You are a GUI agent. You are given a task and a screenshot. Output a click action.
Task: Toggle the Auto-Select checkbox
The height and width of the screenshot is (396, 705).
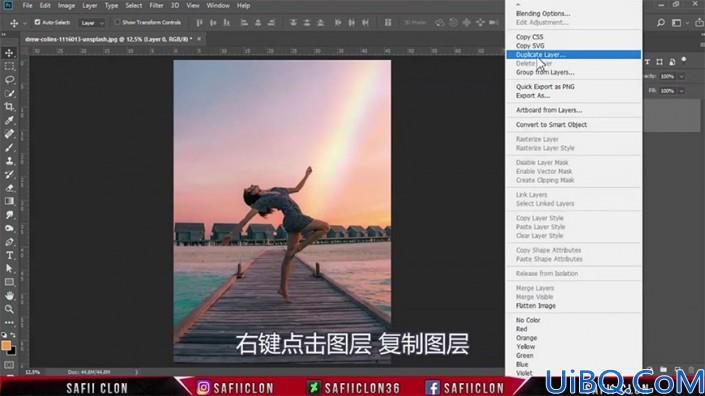click(x=37, y=22)
